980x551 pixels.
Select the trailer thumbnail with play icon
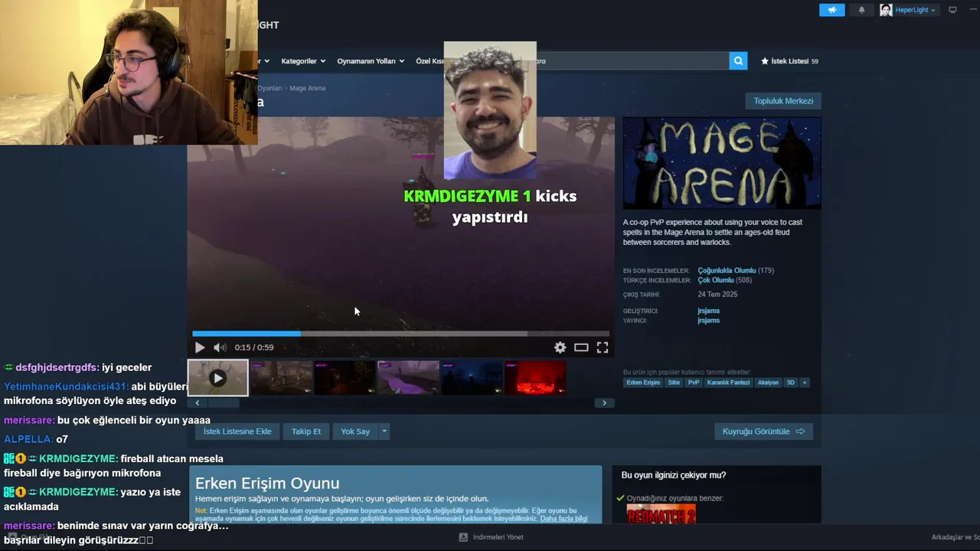[x=218, y=378]
